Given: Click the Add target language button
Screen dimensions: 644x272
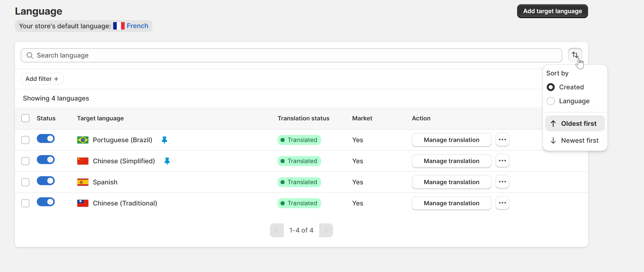Looking at the screenshot, I should pos(552,11).
